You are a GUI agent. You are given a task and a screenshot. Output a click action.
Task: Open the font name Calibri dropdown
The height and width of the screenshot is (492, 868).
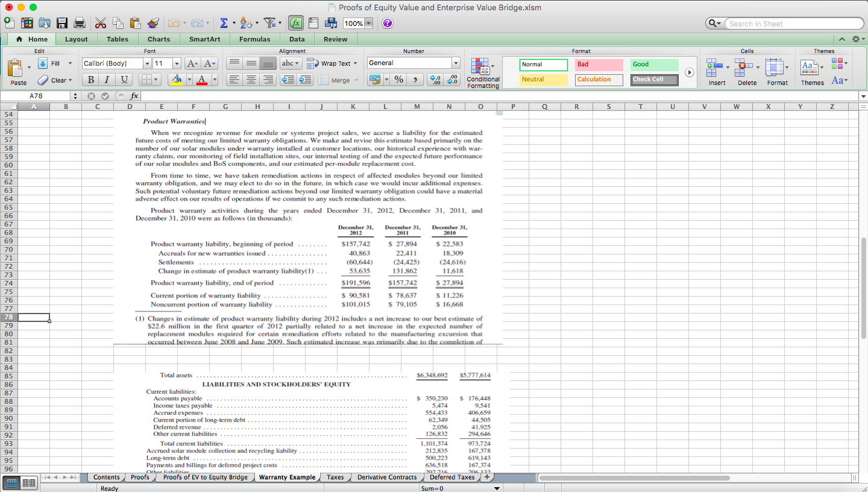point(146,63)
